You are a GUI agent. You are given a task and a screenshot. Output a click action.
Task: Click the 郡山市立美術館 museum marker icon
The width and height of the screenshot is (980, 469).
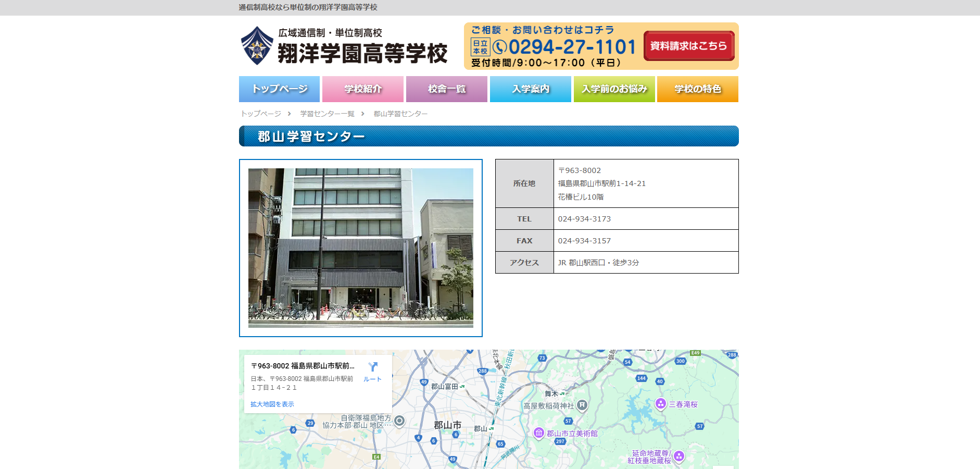[x=539, y=433]
